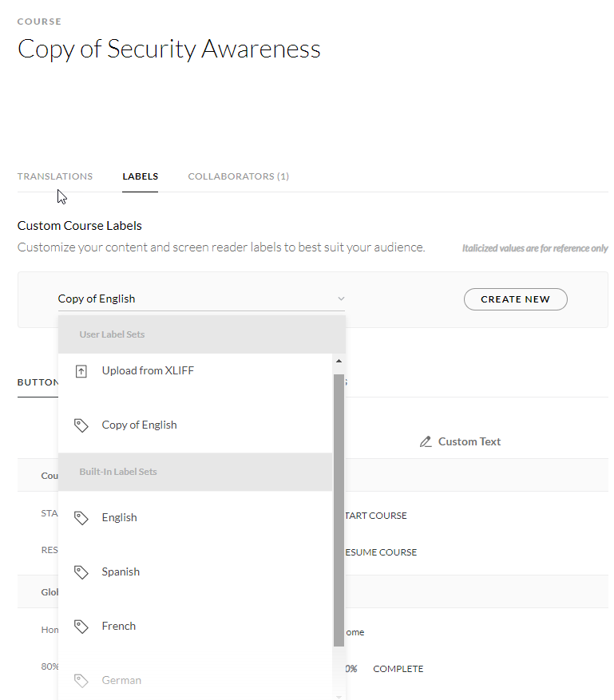Collapse the label set dropdown chevron

[x=341, y=299]
